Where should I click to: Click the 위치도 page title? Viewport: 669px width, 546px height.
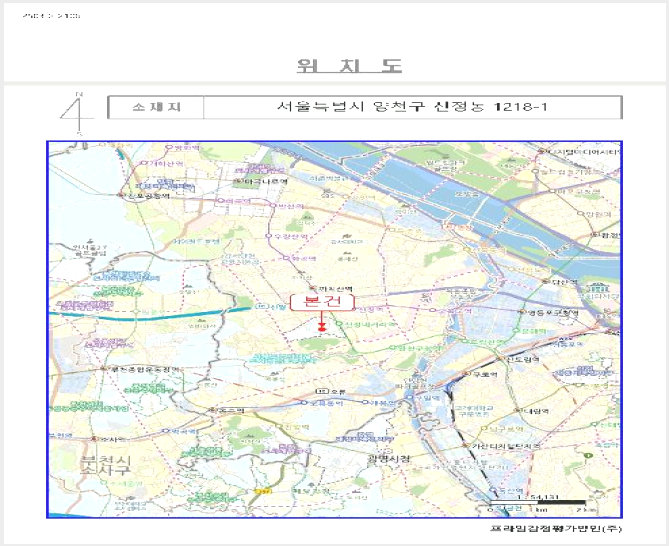pyautogui.click(x=349, y=66)
